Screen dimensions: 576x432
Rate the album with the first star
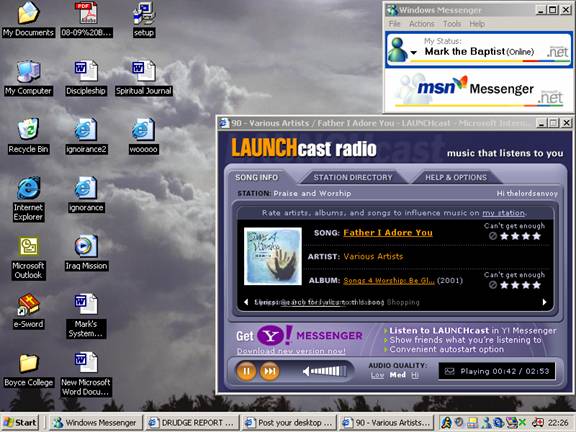pos(504,285)
